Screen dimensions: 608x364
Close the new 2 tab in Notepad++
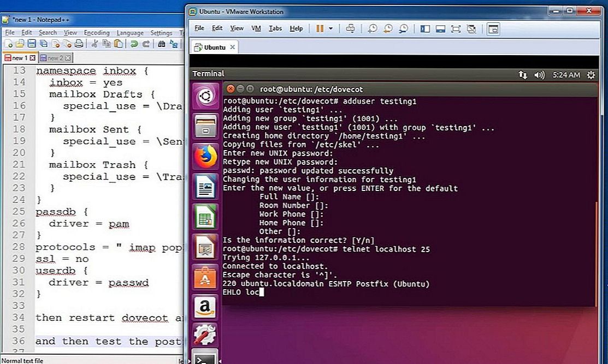[68, 58]
